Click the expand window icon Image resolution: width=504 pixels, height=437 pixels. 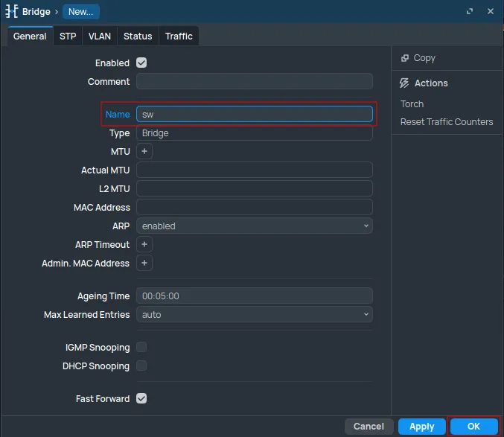click(470, 12)
